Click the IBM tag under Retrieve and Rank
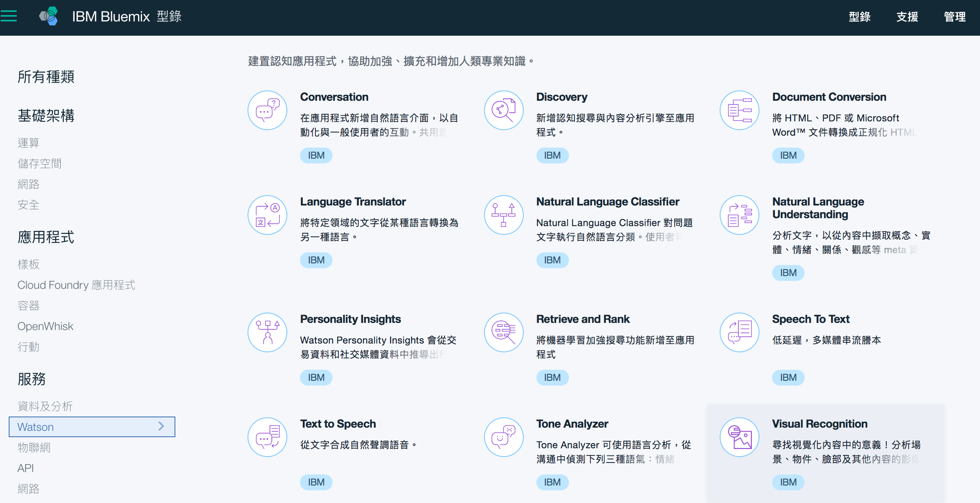Screen dimensions: 980x503 pos(552,377)
